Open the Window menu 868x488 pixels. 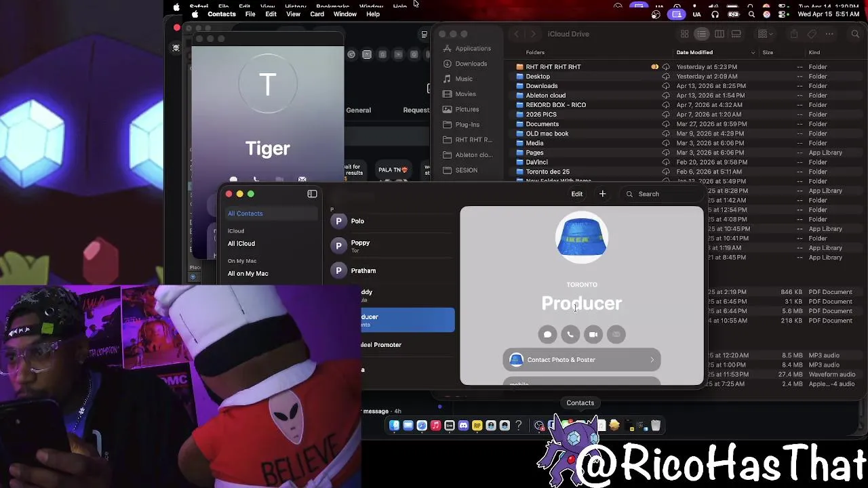[344, 14]
